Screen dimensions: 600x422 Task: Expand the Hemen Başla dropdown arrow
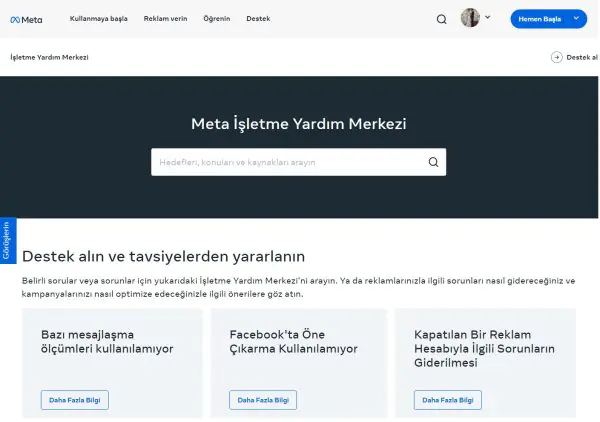[576, 18]
